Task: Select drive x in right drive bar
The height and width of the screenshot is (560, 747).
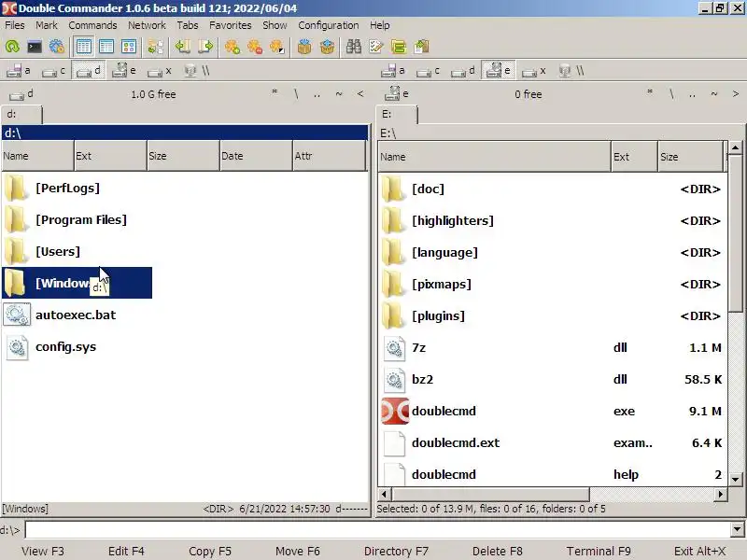Action: [x=533, y=71]
